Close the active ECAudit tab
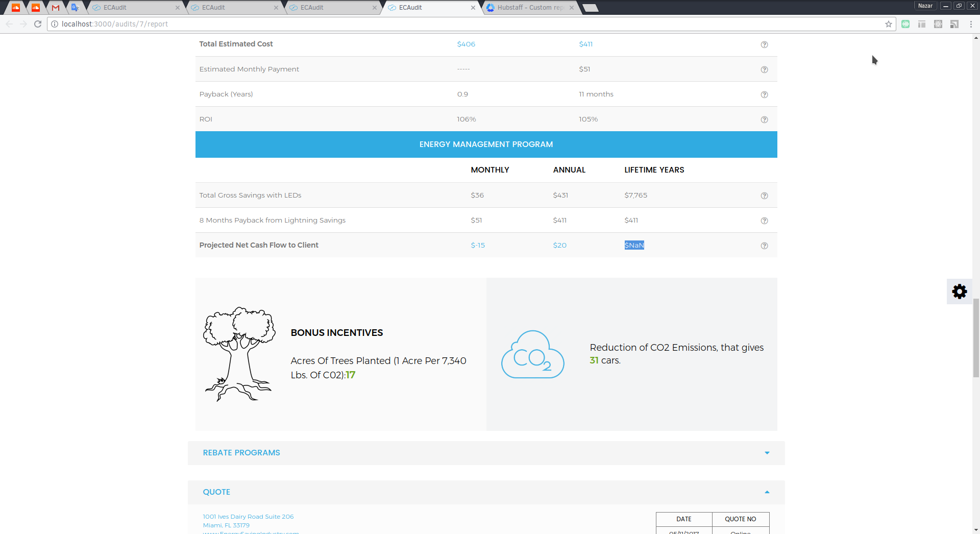The image size is (980, 534). click(x=473, y=8)
